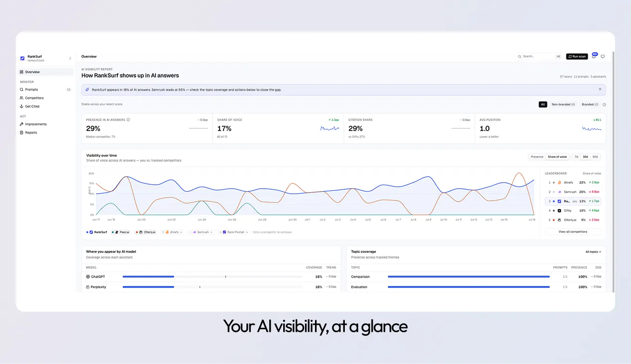Open the notifications bell
This screenshot has width=631, height=364.
coord(594,57)
